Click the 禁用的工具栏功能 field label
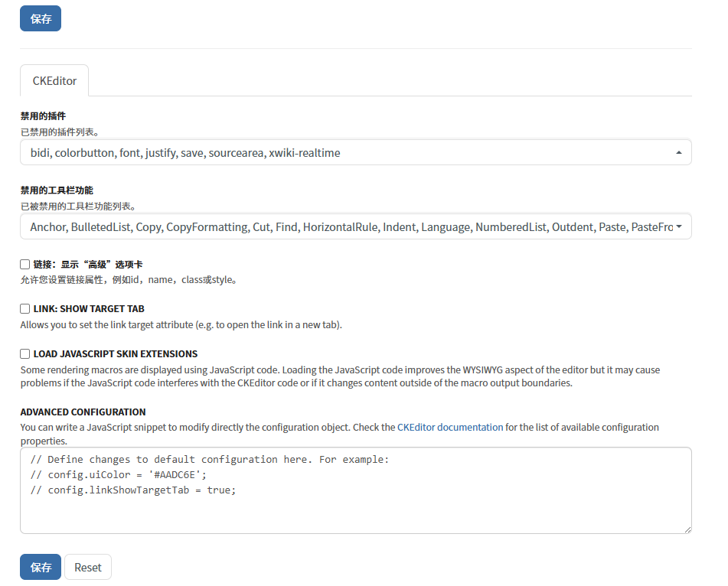Screen dimensions: 728x586 57,190
